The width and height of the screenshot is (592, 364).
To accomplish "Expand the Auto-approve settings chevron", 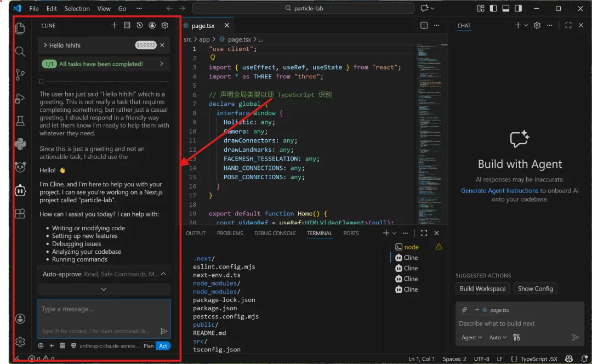I will point(163,274).
